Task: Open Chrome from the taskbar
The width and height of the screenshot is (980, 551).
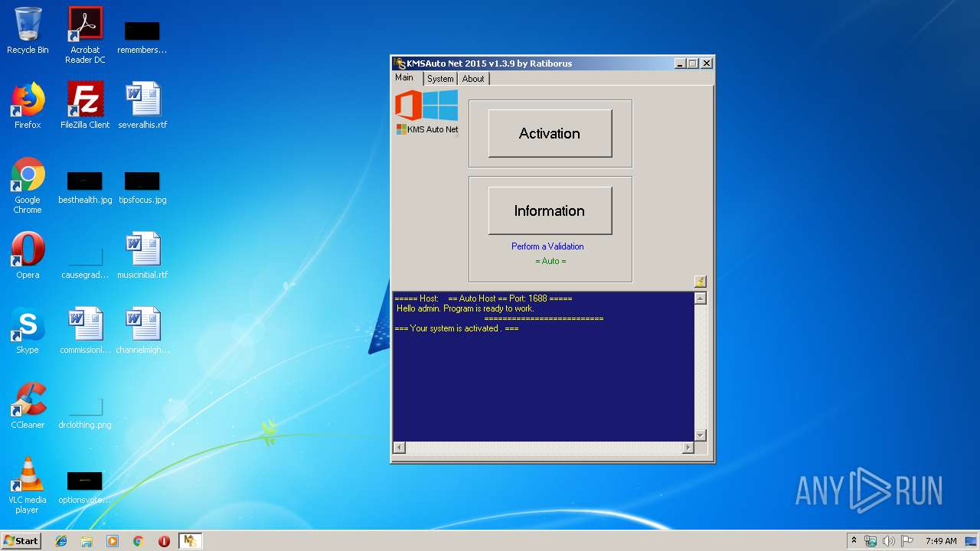Action: click(139, 541)
